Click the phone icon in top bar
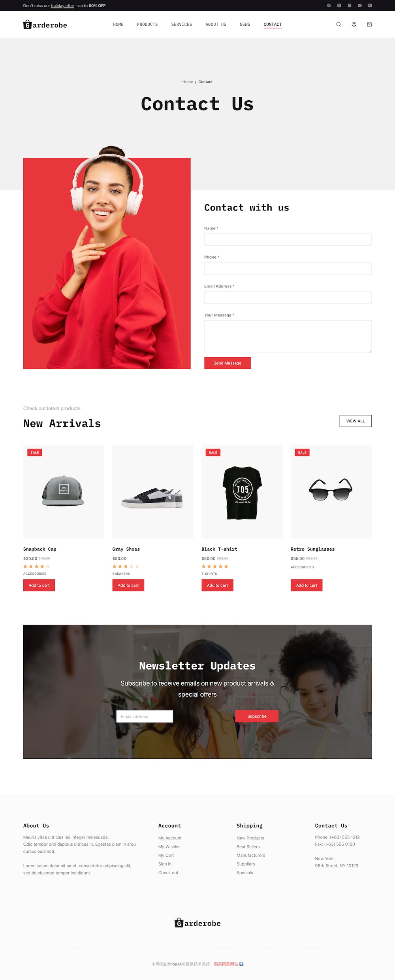Viewport: 395px width, 980px height. (370, 6)
